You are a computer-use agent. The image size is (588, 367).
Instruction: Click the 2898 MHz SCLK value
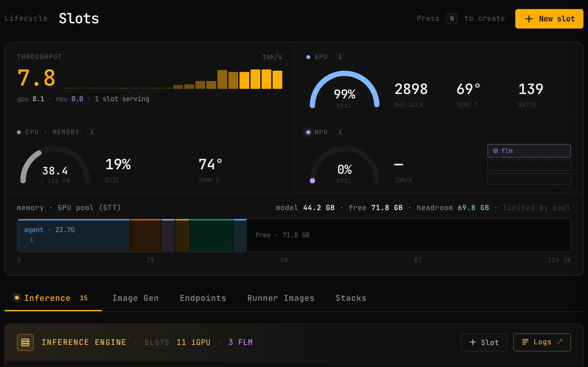[x=411, y=89]
